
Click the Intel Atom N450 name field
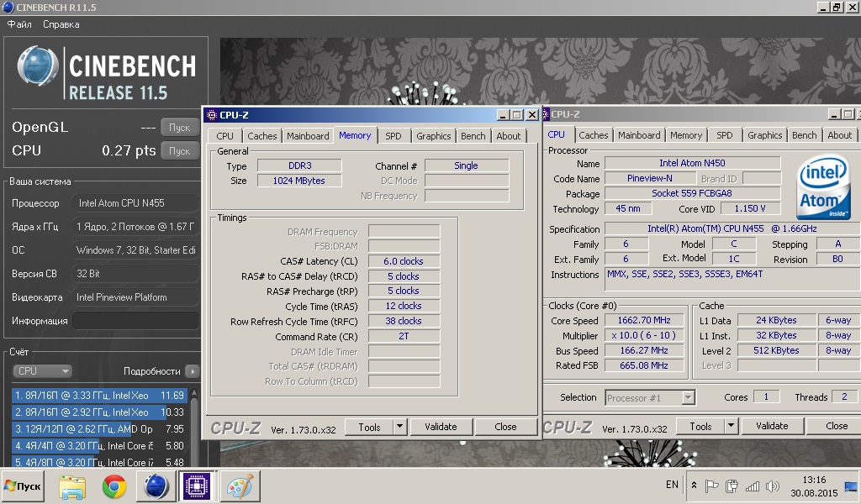tap(692, 163)
